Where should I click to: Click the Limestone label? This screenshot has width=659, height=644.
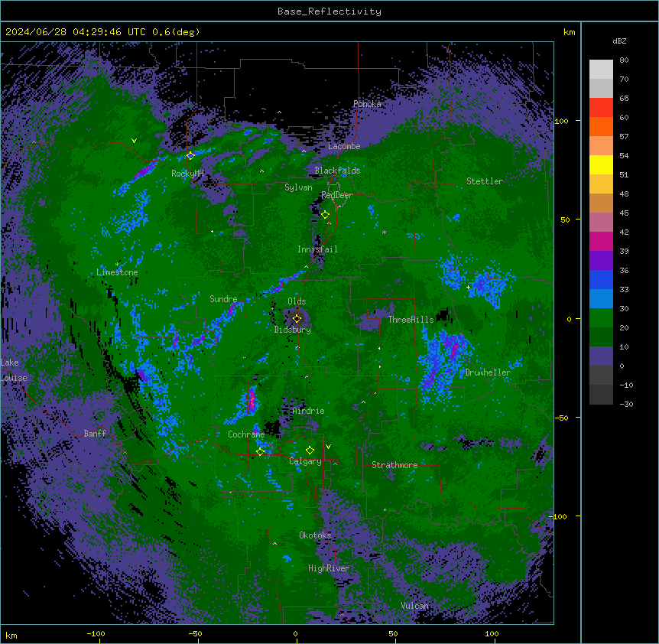point(117,272)
